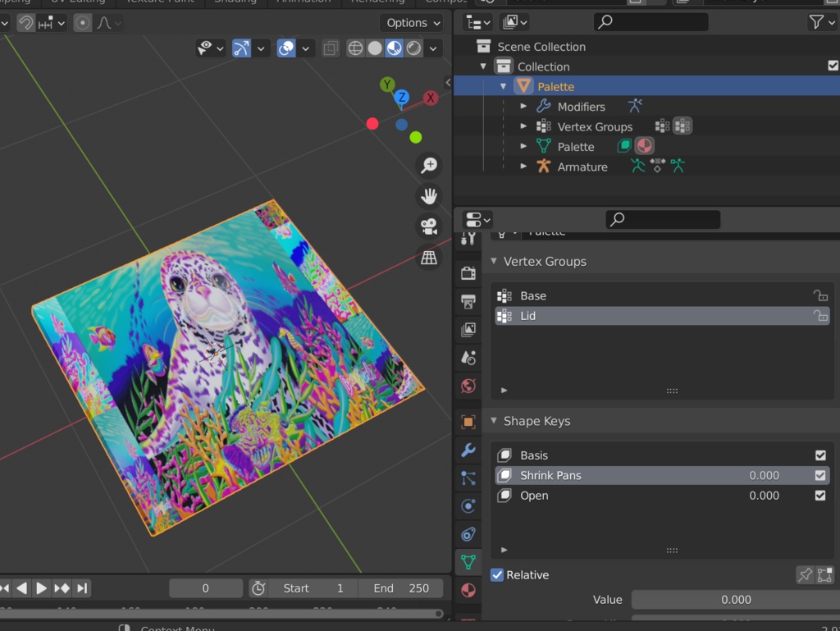This screenshot has width=840, height=631.
Task: Disable the Basis shape key checkbox
Action: [820, 455]
